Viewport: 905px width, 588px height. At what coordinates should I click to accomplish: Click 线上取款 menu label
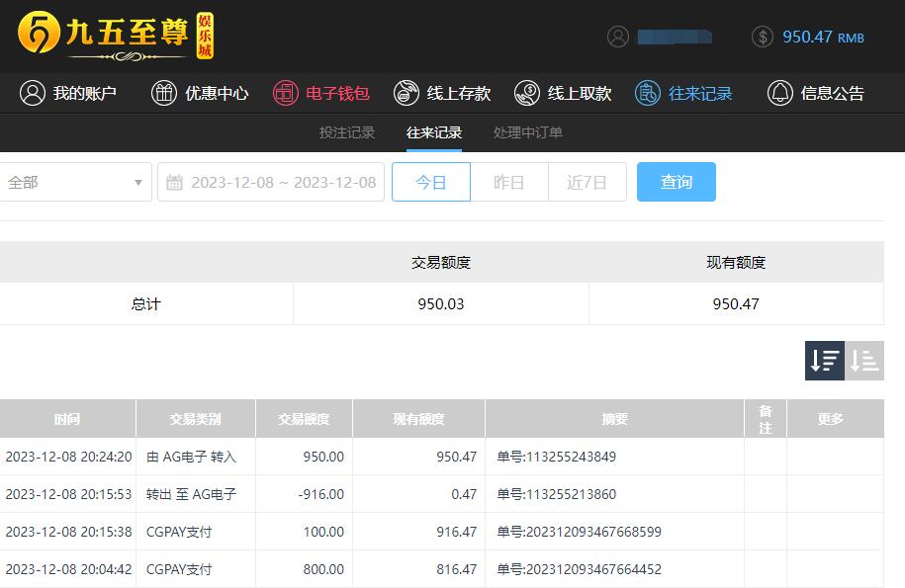(580, 93)
